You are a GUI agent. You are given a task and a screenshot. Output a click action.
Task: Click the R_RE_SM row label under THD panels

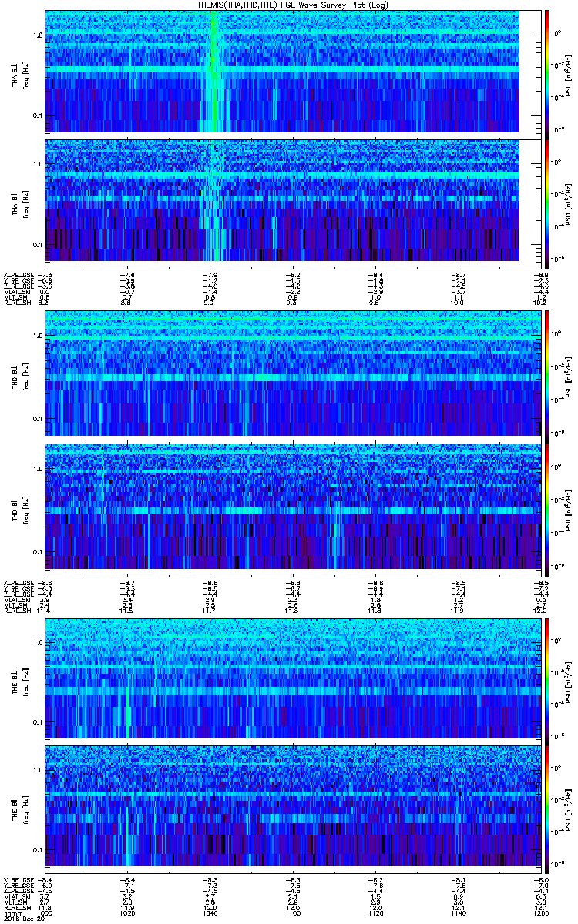[17, 611]
